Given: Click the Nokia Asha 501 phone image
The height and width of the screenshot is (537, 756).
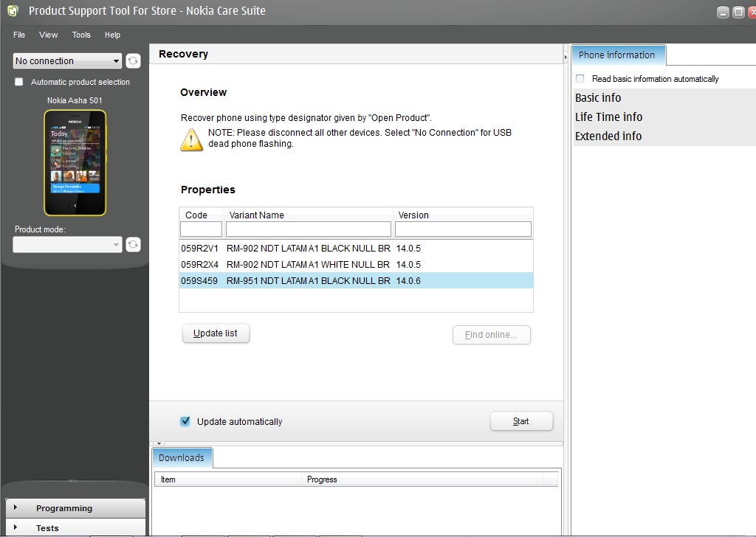Looking at the screenshot, I should pos(75,163).
